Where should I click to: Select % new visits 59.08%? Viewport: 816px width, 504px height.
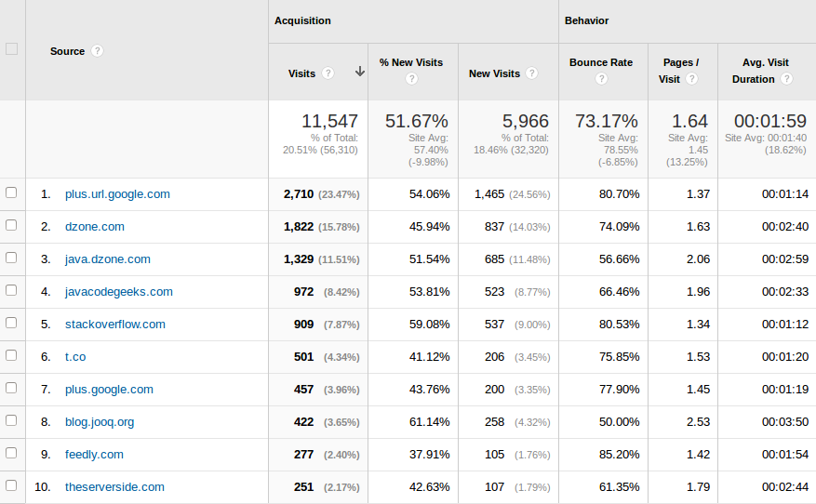click(429, 324)
